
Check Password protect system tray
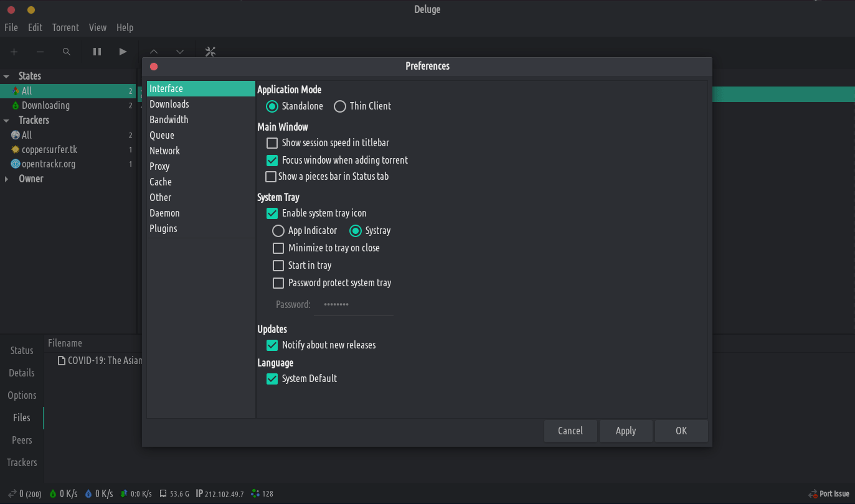coord(278,283)
